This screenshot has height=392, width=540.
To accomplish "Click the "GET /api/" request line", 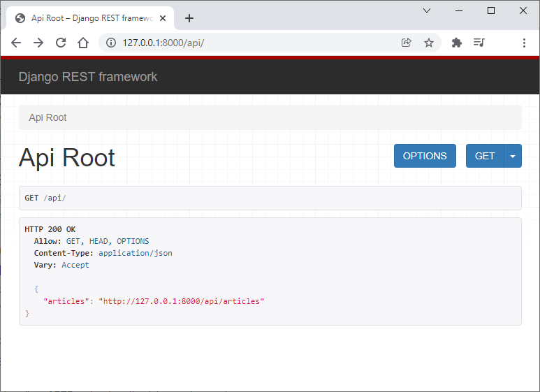I will [x=45, y=198].
